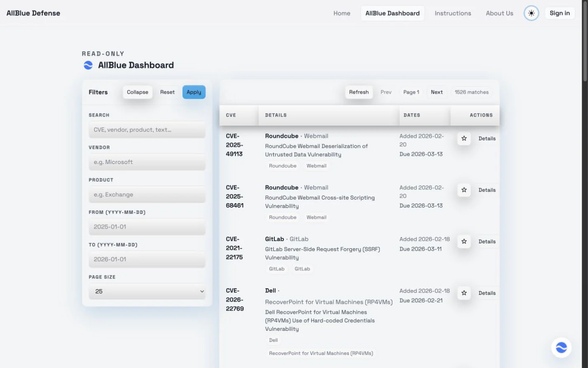This screenshot has height=368, width=588.
Task: Click the GitLab Server-Side Request Forgery title
Action: [x=322, y=253]
